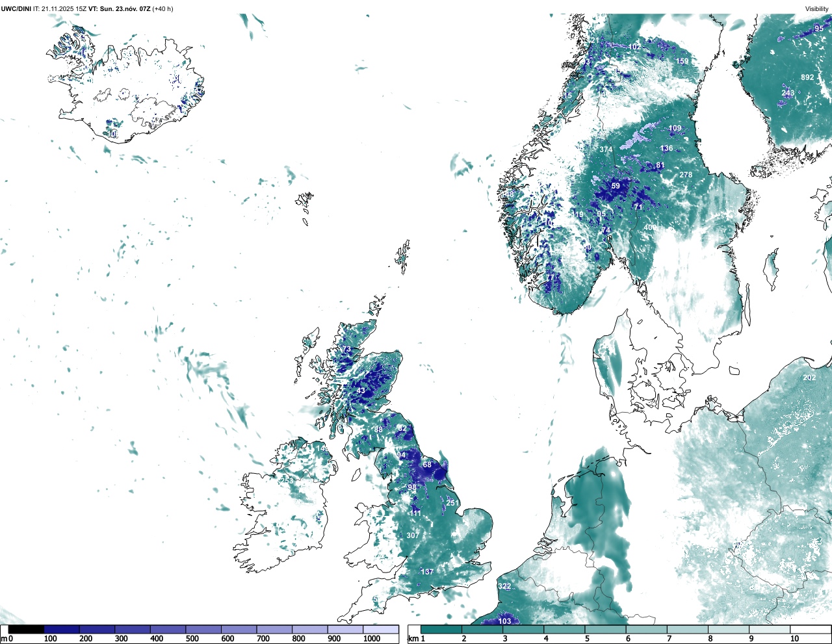Click the '68' value in northeast England
The height and width of the screenshot is (644, 832).
(x=427, y=465)
